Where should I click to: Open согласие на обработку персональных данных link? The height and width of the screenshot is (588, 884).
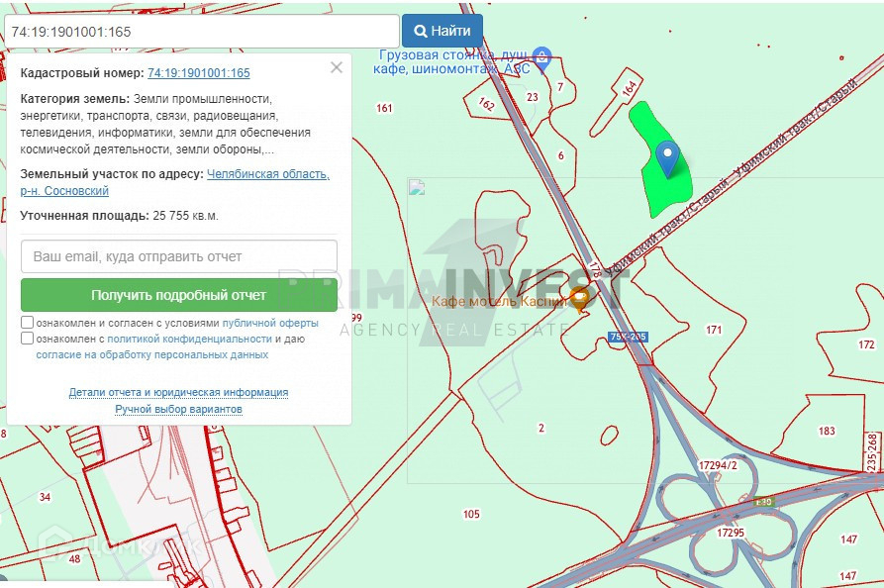(152, 354)
